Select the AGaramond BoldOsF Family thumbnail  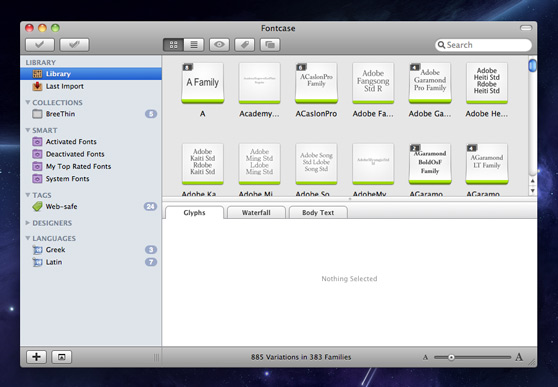430,164
